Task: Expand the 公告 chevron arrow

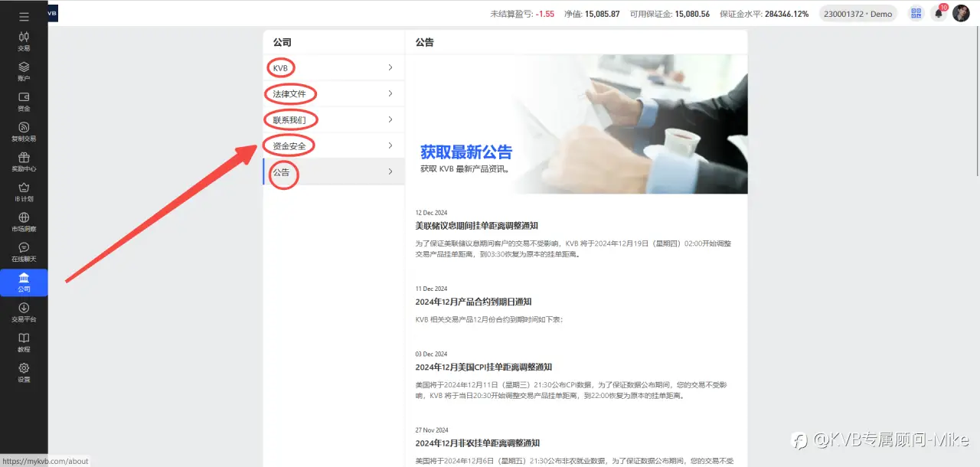Action: [x=390, y=171]
